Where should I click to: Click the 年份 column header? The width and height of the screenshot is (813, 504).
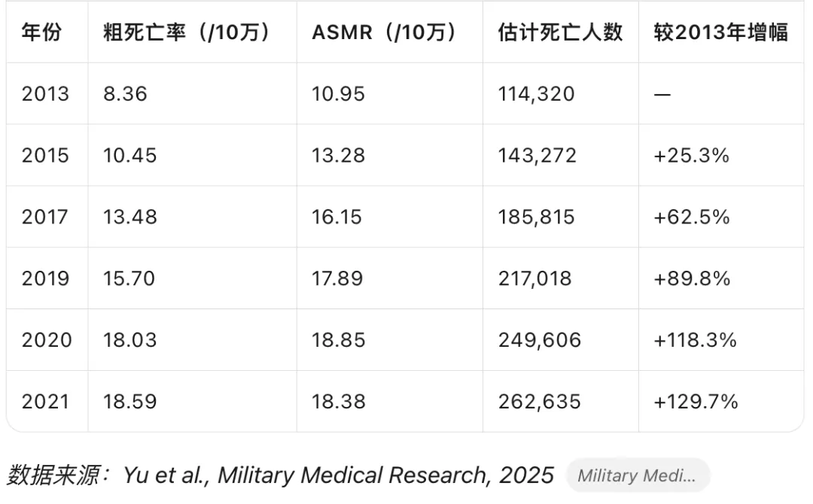tap(42, 33)
